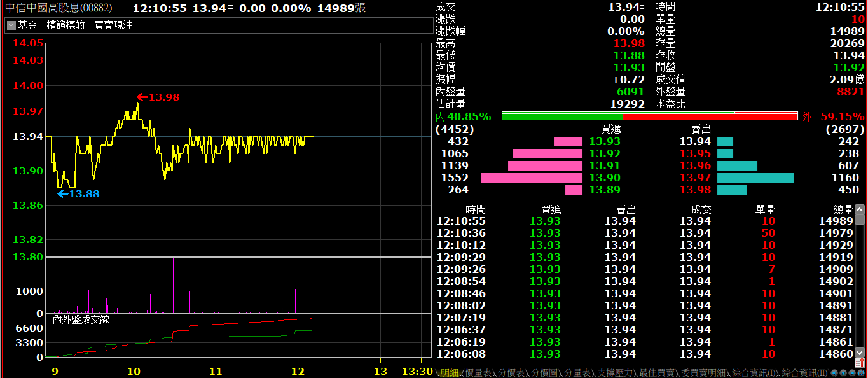868x378 pixels.
Task: Click the list export icon with red arrow
Action: pos(860,363)
